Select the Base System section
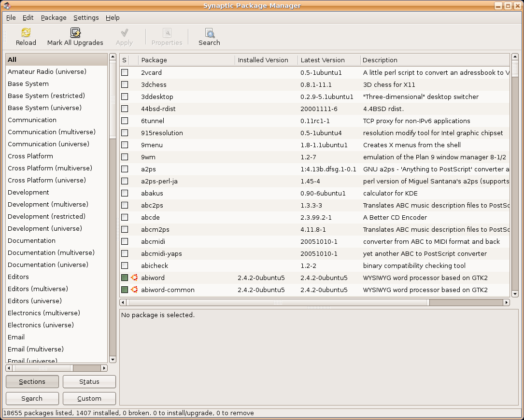The image size is (524, 420). (x=57, y=84)
